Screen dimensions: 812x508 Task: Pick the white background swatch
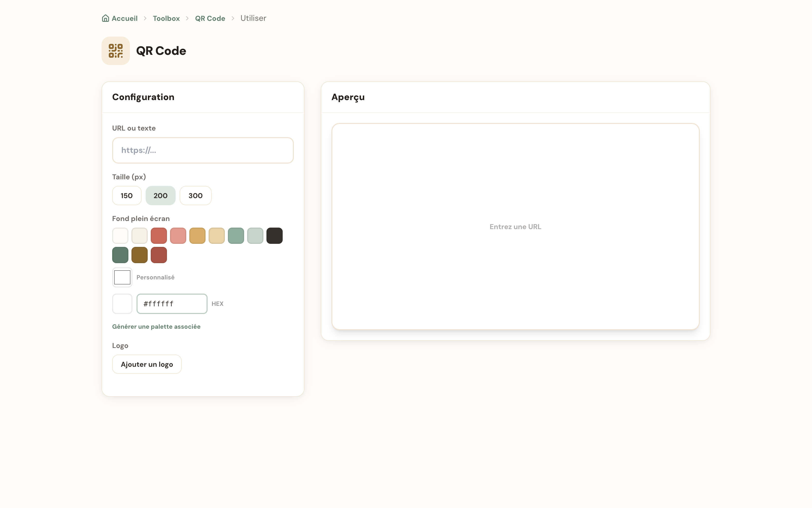pos(120,235)
